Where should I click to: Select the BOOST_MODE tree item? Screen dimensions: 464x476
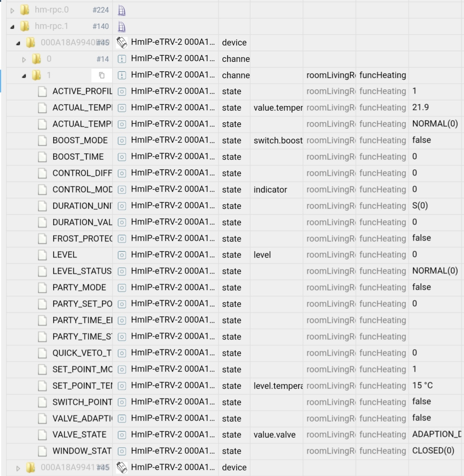pyautogui.click(x=80, y=140)
